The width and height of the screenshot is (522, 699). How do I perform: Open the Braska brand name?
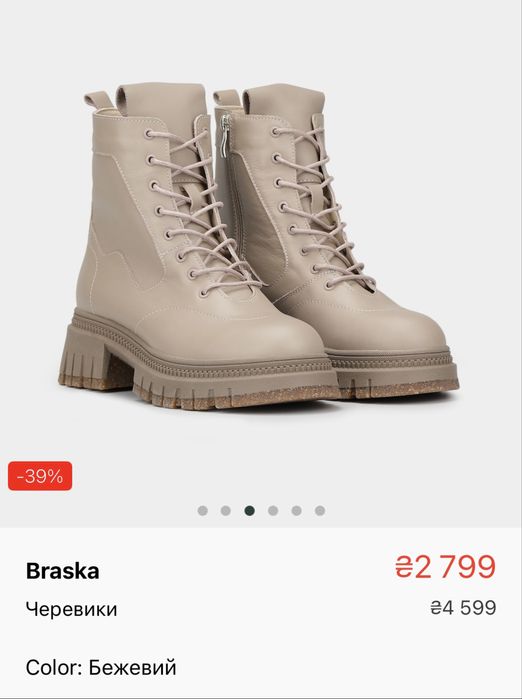(62, 571)
